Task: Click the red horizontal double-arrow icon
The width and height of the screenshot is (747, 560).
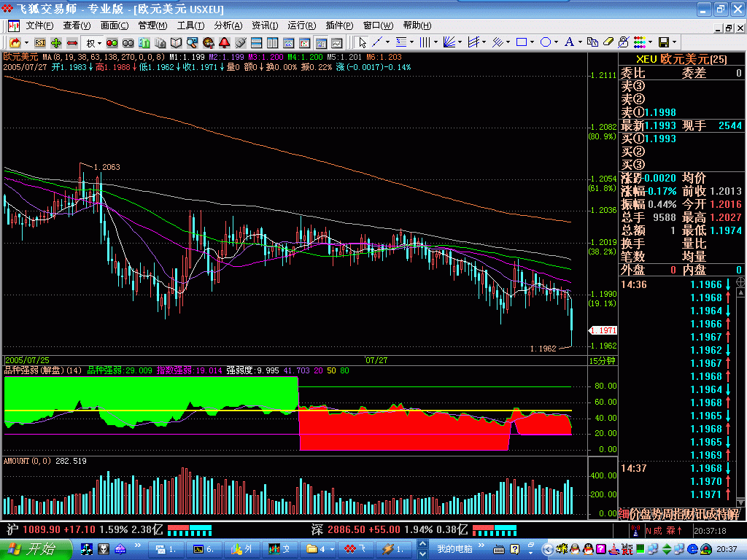Action: [x=72, y=43]
